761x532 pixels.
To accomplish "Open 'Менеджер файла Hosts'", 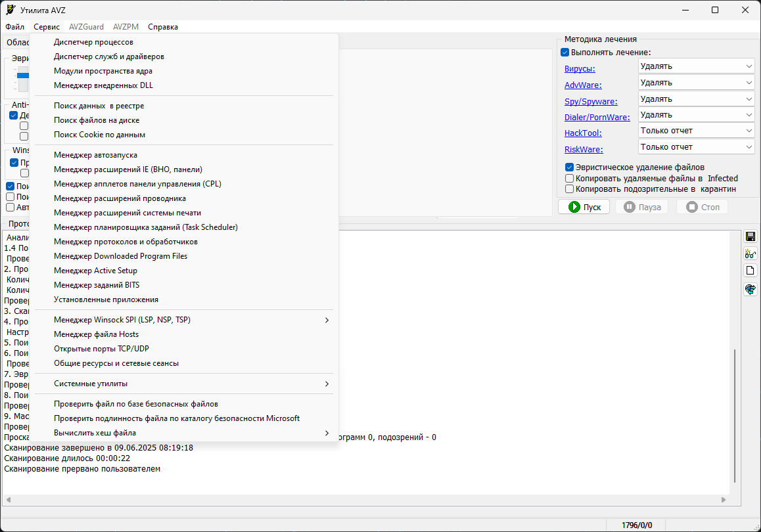I will click(184, 334).
